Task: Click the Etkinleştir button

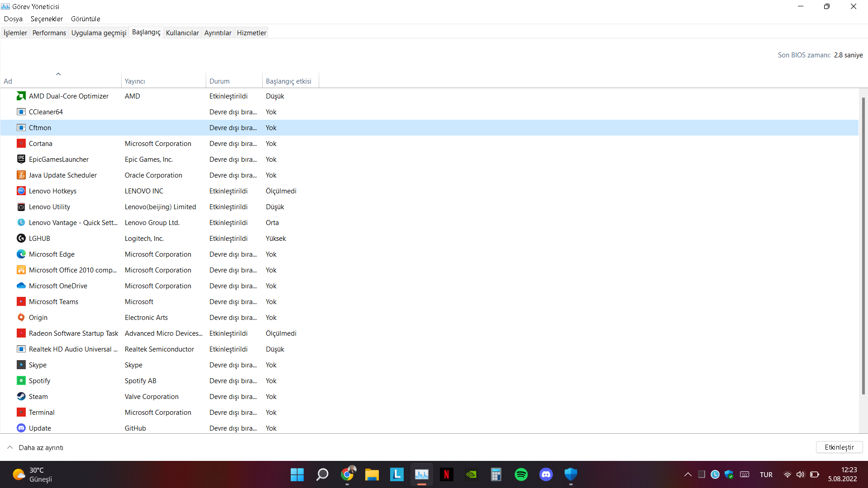Action: point(839,447)
